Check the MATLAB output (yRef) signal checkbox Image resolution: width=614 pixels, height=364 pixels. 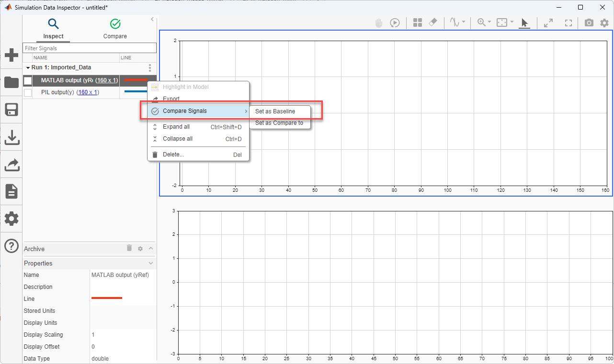point(28,81)
